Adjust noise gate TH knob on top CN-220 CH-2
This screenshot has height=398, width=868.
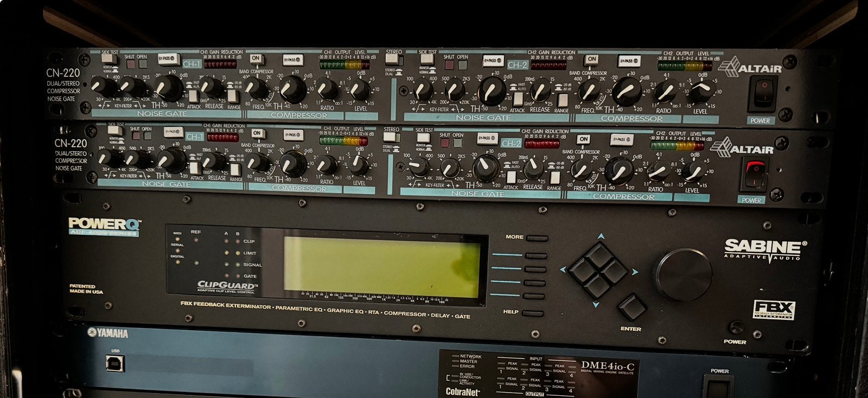(493, 91)
